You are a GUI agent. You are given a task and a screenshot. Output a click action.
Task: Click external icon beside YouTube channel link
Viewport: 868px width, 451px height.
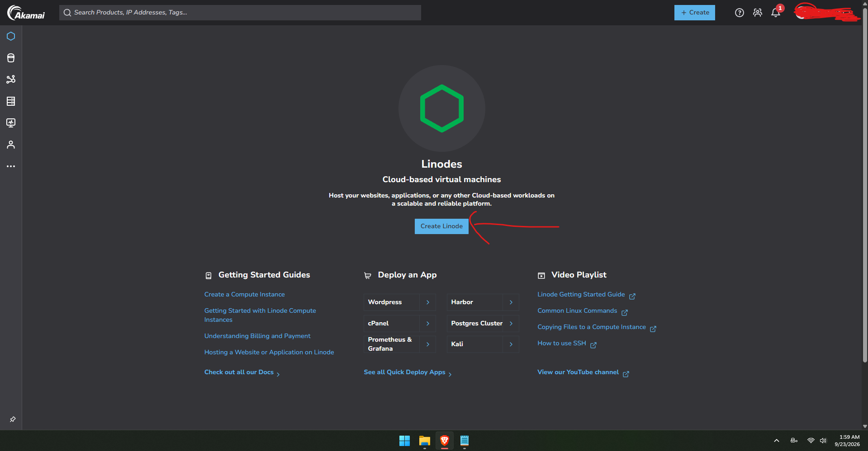tap(626, 374)
